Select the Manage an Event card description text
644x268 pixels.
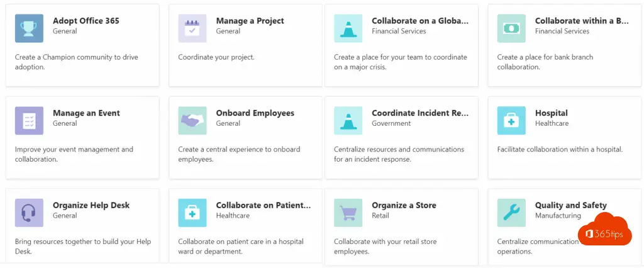[x=74, y=154]
